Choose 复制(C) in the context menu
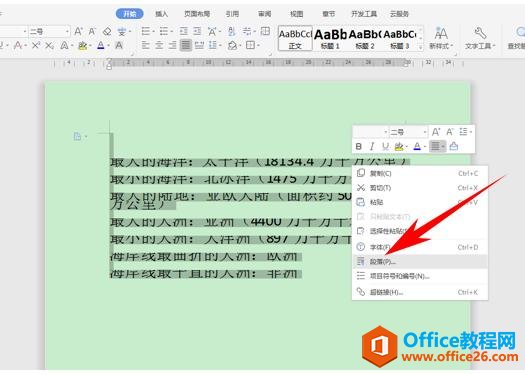Screen dimensions: 525x374 pos(420,173)
